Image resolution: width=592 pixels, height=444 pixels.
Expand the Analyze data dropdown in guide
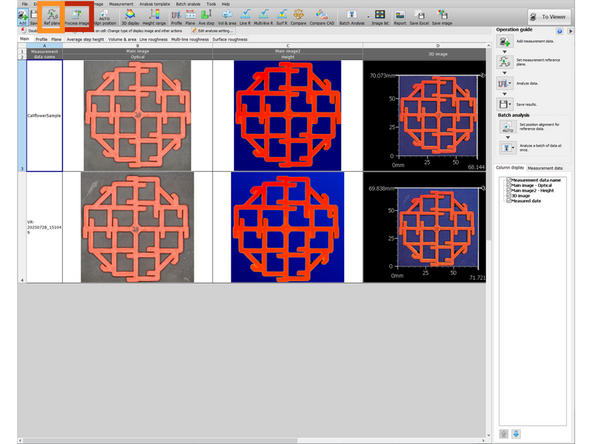[x=510, y=83]
